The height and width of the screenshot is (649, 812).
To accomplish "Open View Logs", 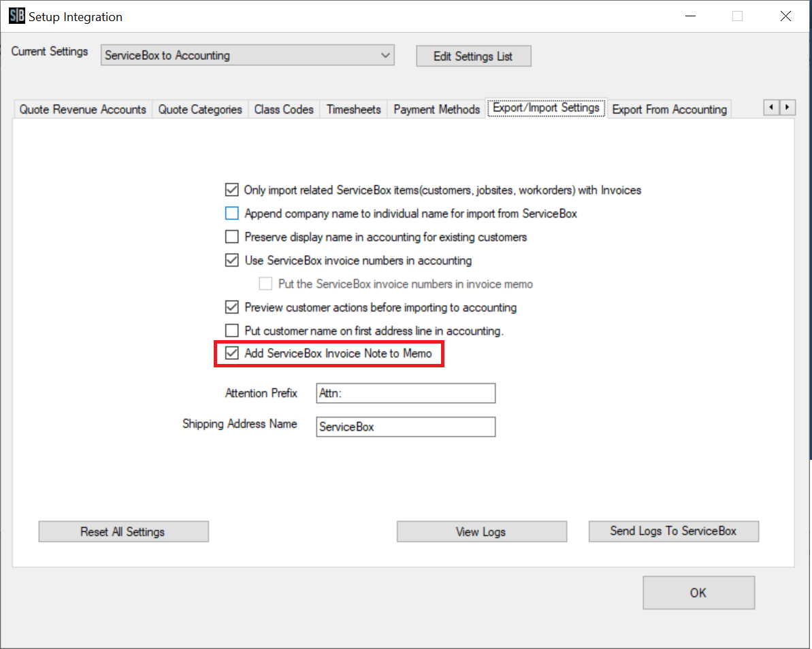I will [482, 531].
